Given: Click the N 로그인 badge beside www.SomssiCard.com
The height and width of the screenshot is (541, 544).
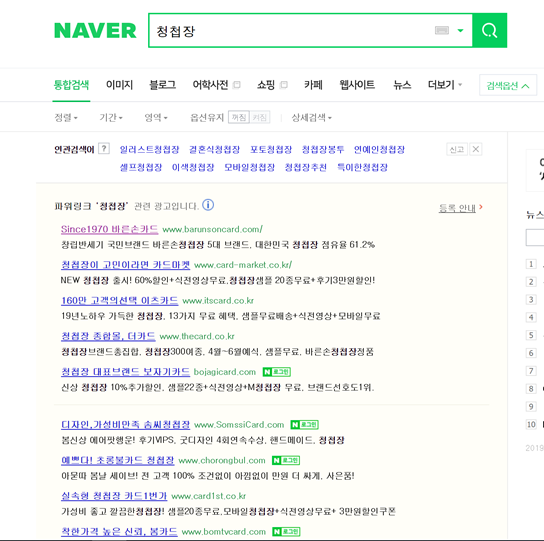Looking at the screenshot, I should pyautogui.click(x=304, y=425).
